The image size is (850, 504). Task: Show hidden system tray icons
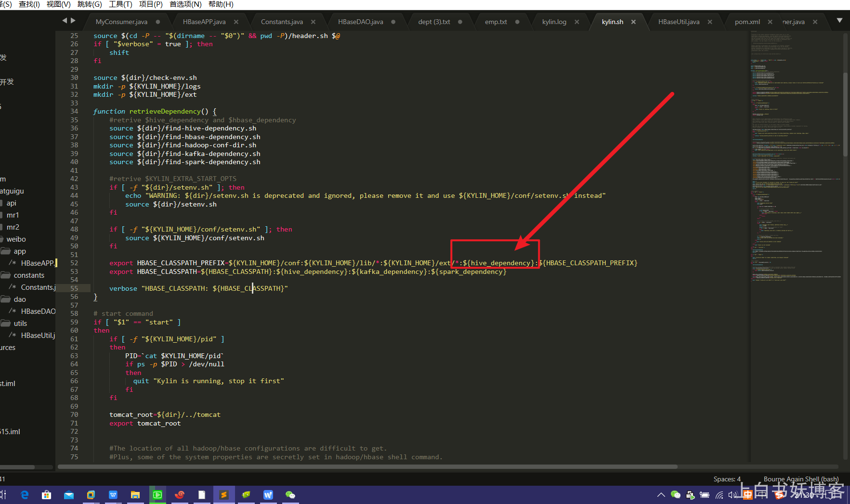click(661, 495)
